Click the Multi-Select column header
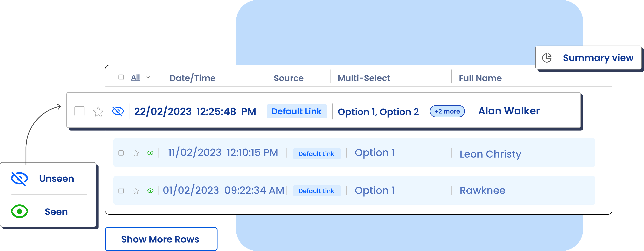The height and width of the screenshot is (251, 644). [x=364, y=78]
